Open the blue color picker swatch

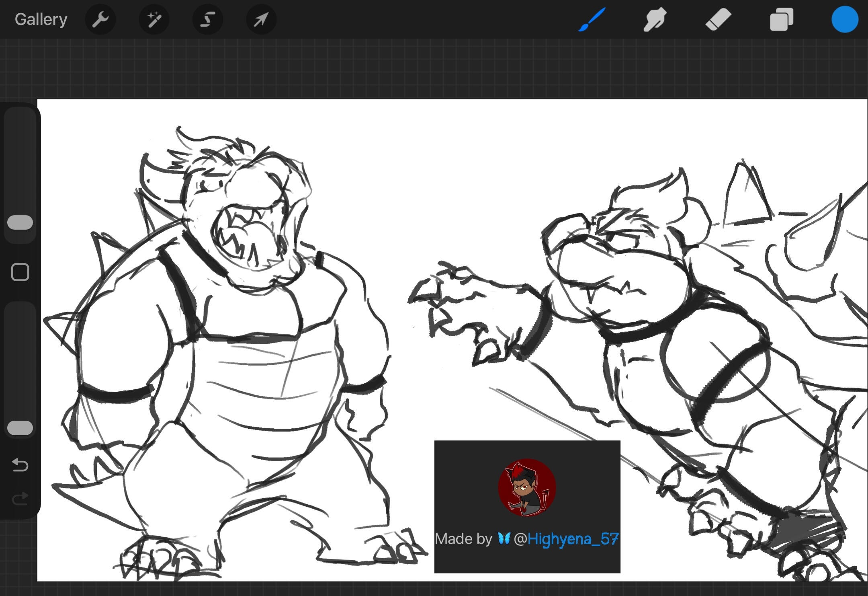[x=845, y=19]
